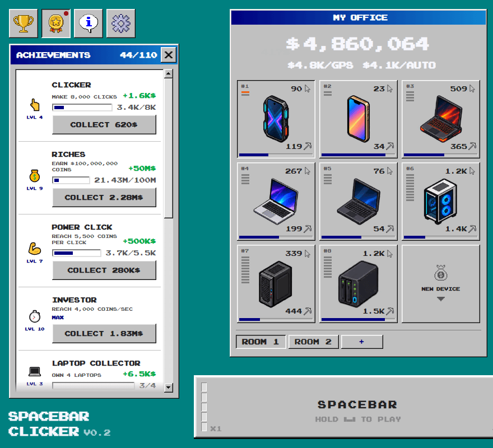
Task: Click cursor icon next to 509 on device #3
Action: [x=472, y=88]
